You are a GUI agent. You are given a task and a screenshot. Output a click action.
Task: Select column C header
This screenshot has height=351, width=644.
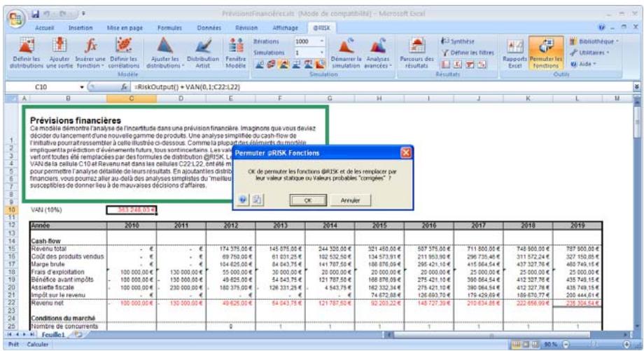[x=132, y=99]
